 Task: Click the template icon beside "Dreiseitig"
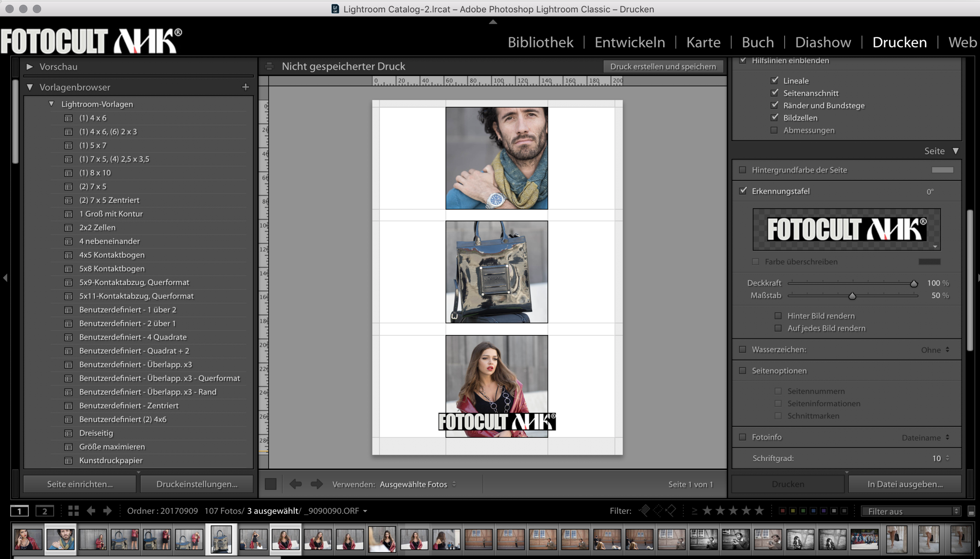pos(69,433)
